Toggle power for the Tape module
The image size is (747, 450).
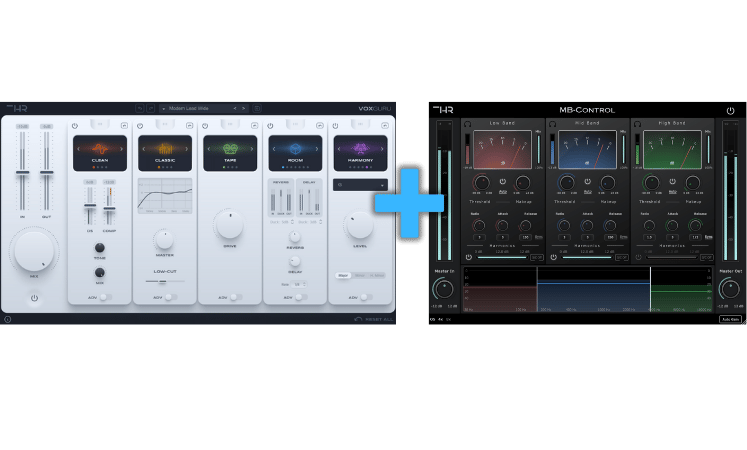(205, 126)
